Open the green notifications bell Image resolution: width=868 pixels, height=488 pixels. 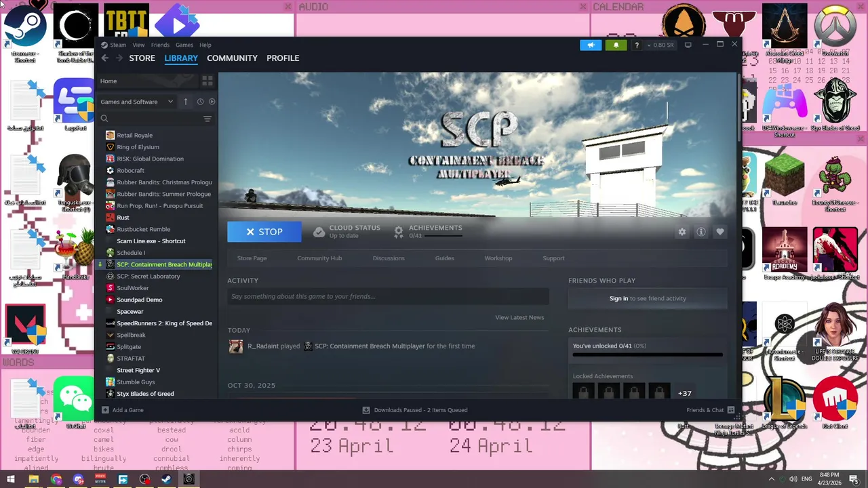(616, 45)
